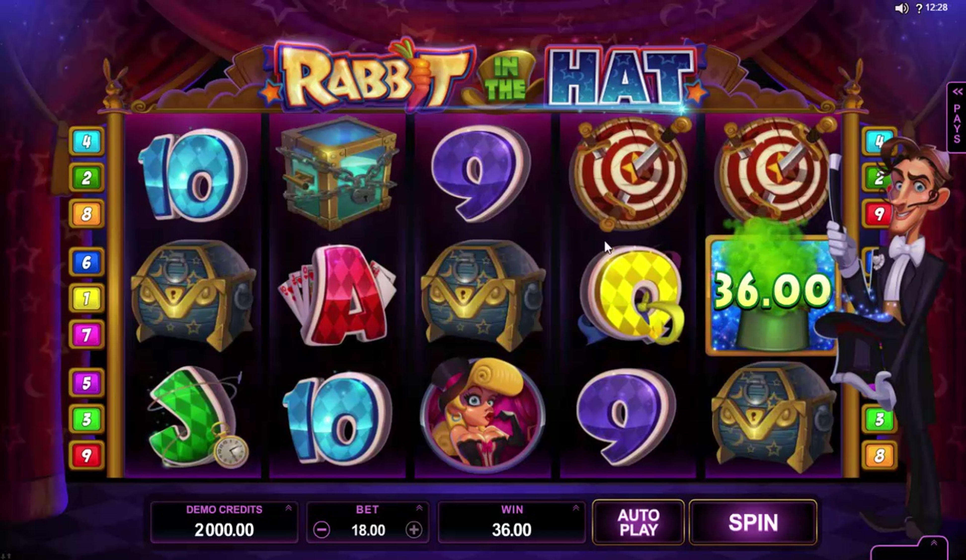Viewport: 966px width, 560px height.
Task: Expand the Win details chevron
Action: [x=576, y=508]
